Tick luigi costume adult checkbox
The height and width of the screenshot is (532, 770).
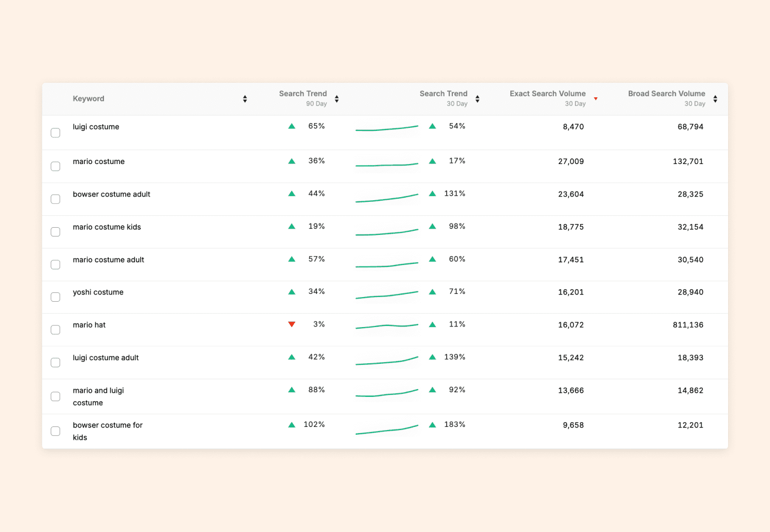tap(55, 362)
